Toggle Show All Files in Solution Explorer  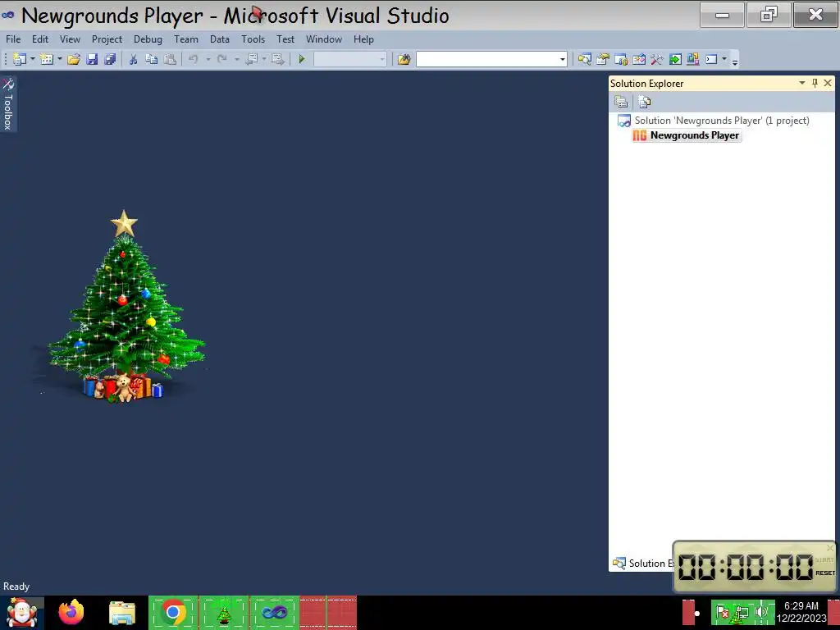[x=645, y=101]
